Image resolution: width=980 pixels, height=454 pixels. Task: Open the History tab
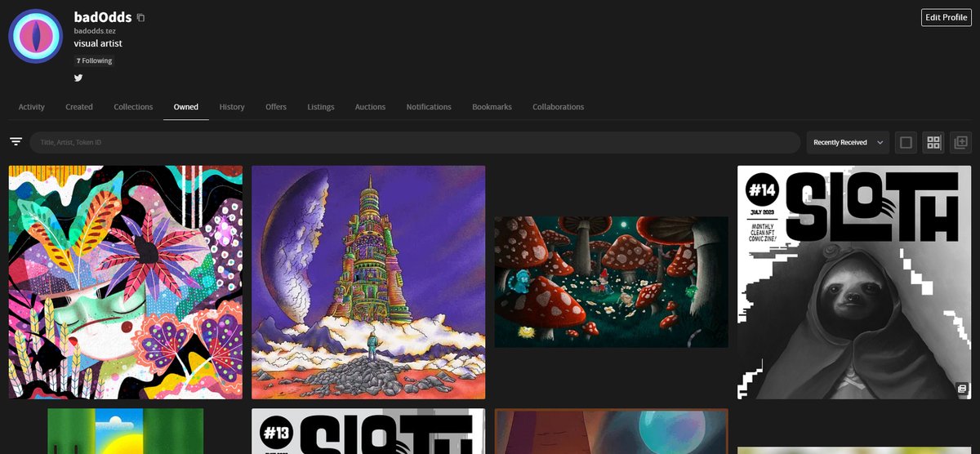coord(232,107)
